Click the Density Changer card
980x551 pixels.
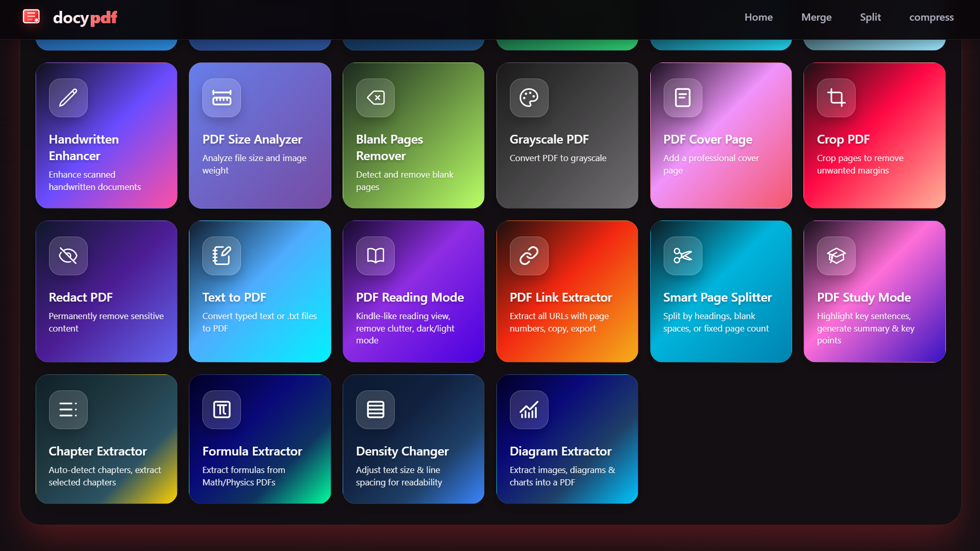[413, 439]
